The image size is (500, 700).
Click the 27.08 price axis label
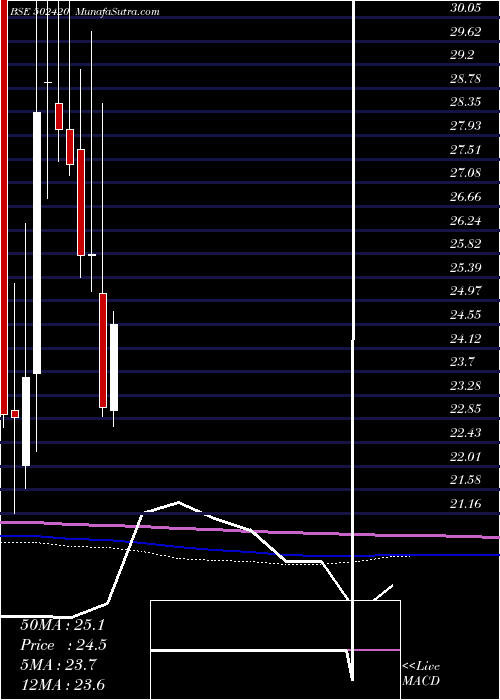tap(465, 172)
